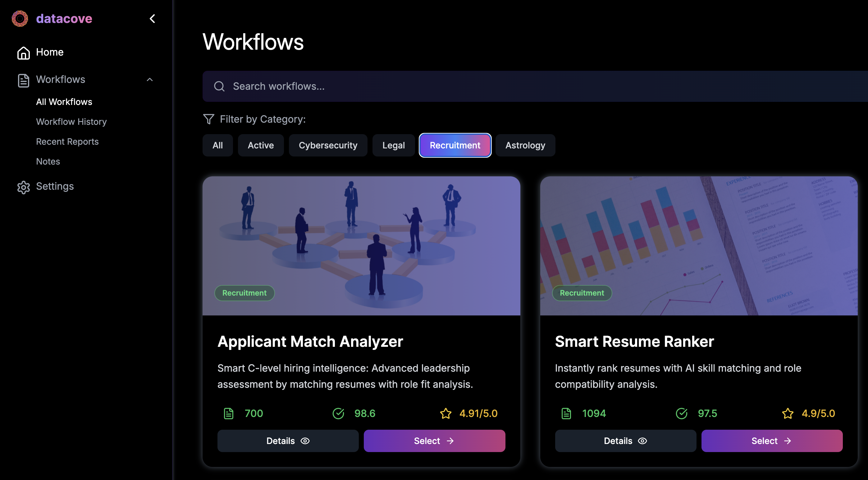Select the Active category filter
The width and height of the screenshot is (868, 480).
click(x=260, y=145)
